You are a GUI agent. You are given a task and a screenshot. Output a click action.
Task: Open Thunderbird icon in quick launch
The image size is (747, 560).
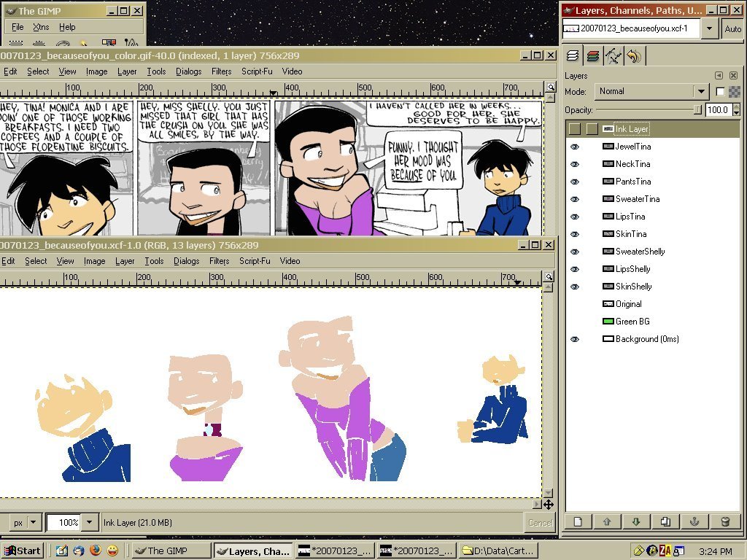(x=79, y=551)
